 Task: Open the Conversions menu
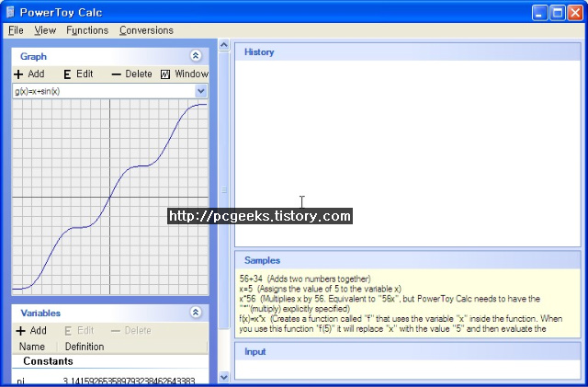point(146,30)
